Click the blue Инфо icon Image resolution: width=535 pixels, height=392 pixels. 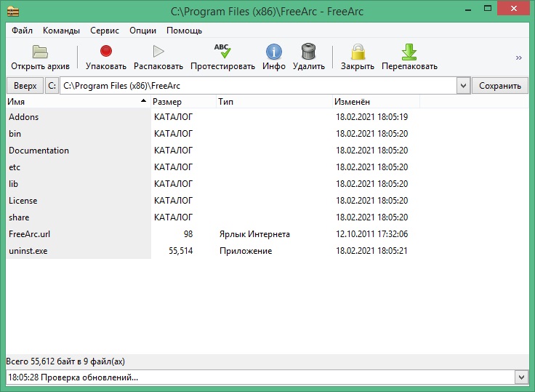(x=273, y=52)
